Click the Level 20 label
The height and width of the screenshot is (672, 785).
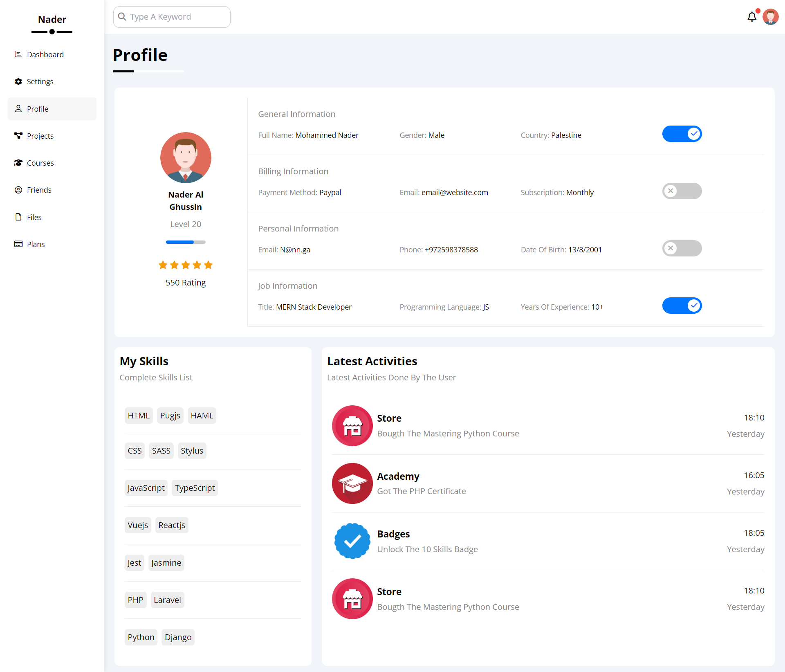(x=186, y=224)
